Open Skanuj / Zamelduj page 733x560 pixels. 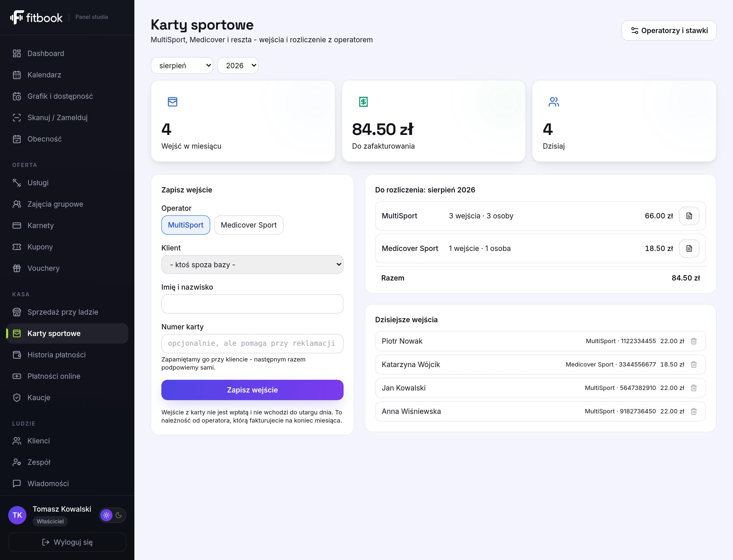(67, 117)
